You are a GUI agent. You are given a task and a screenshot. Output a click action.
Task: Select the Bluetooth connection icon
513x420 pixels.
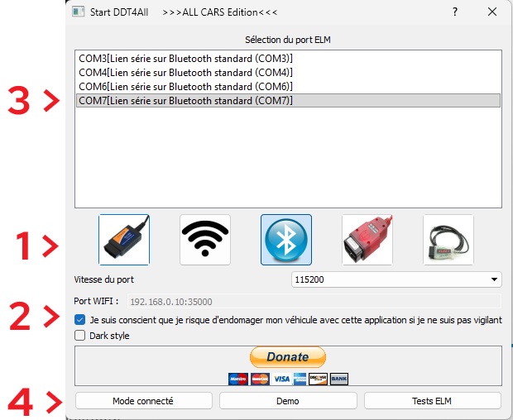click(286, 240)
